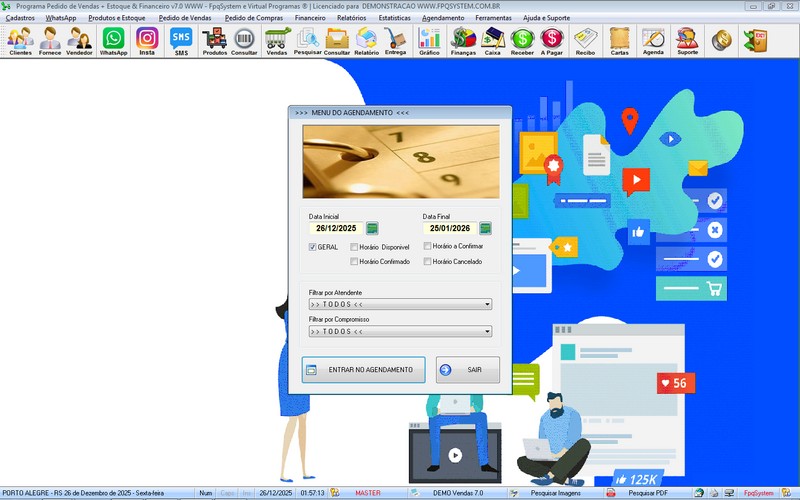Viewport: 800px width, 500px height.
Task: Click the SAIR button
Action: click(468, 369)
